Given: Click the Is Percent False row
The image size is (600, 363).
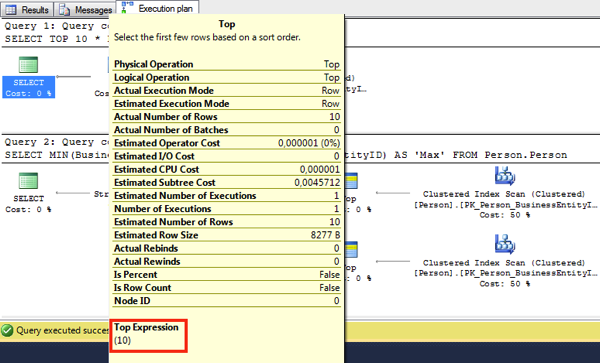Looking at the screenshot, I should 227,274.
